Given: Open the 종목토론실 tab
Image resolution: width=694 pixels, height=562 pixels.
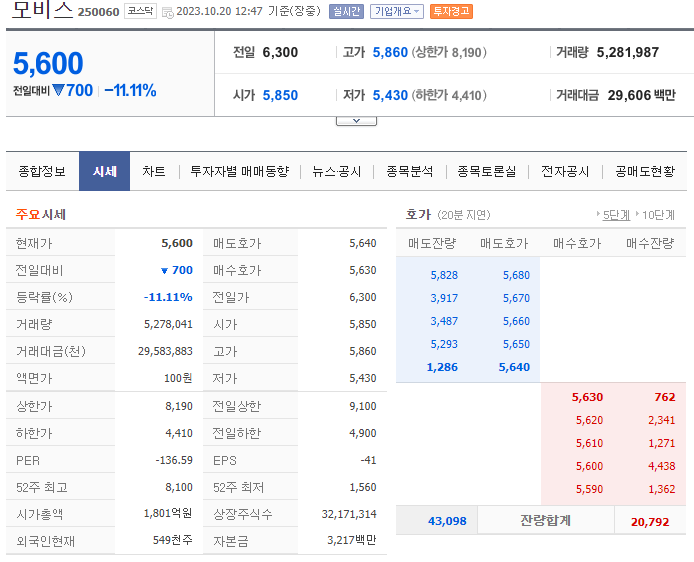Looking at the screenshot, I should (487, 171).
